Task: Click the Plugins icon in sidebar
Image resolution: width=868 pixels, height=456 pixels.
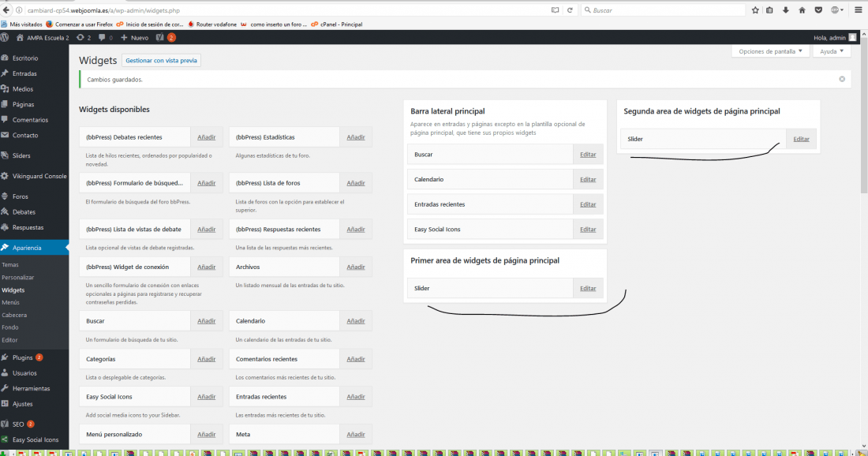Action: [5, 357]
